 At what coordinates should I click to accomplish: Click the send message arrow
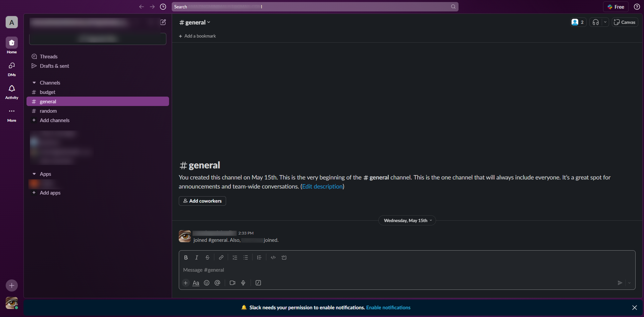pyautogui.click(x=620, y=283)
